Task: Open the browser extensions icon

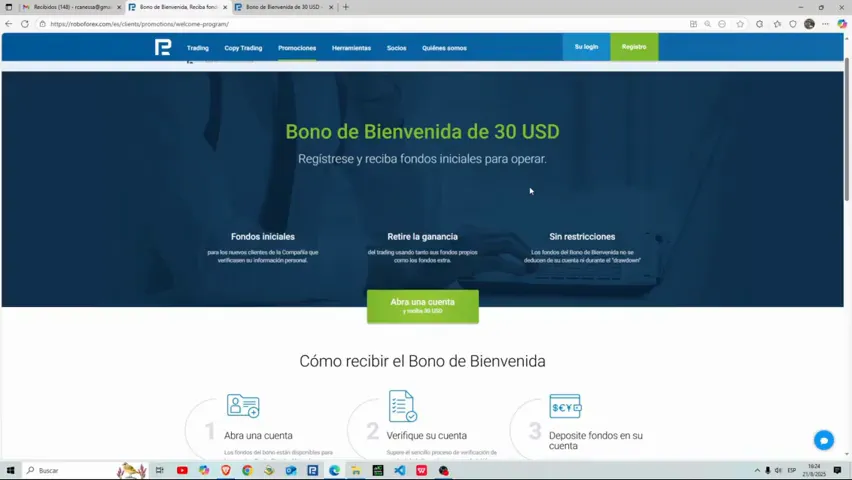Action: pos(760,24)
